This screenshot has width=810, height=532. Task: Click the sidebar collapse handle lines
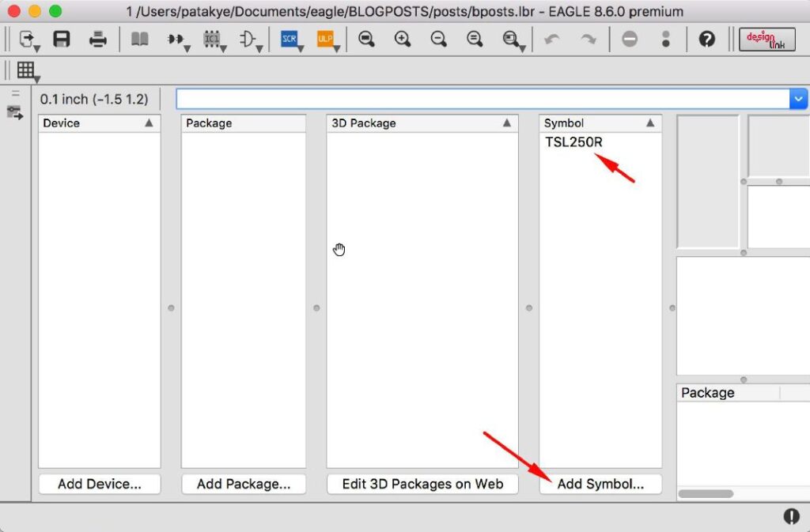[x=16, y=93]
